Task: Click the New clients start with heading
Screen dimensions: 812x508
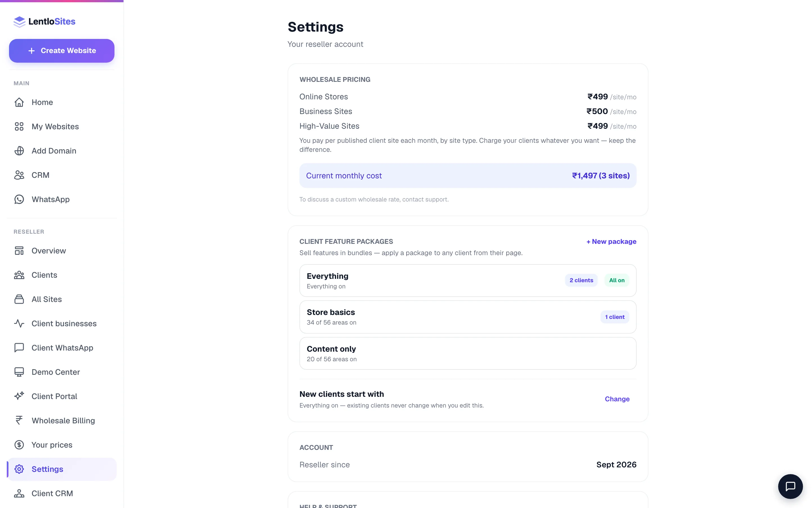Action: click(x=342, y=394)
